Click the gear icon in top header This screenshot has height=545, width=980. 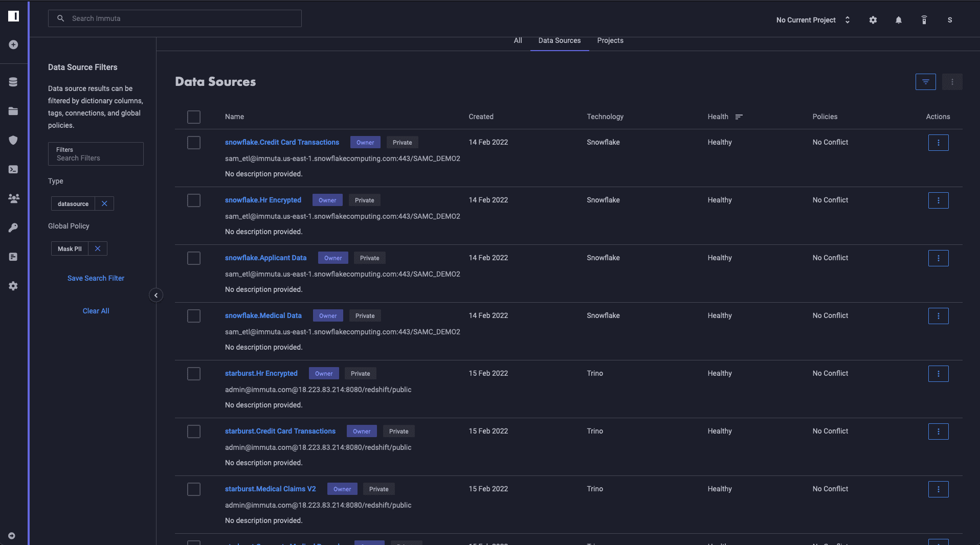click(873, 20)
